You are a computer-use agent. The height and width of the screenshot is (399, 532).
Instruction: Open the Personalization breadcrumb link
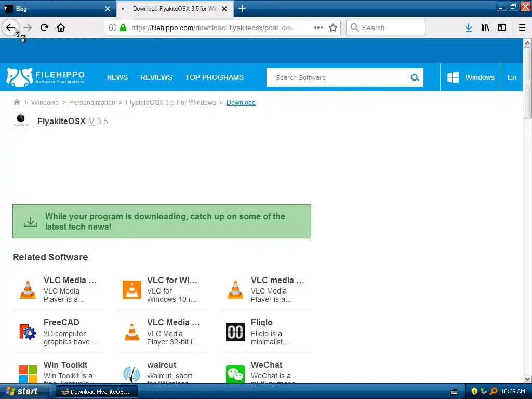click(92, 102)
